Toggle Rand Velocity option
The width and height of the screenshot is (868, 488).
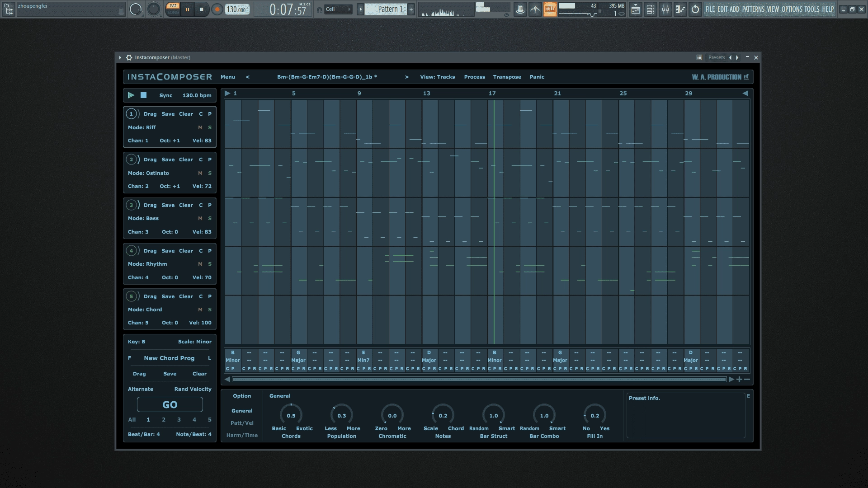coord(193,389)
